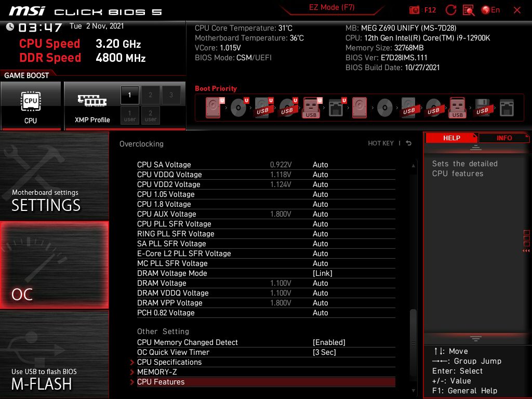The height and width of the screenshot is (399, 532).
Task: Close the BIOS with the X button
Action: (517, 10)
